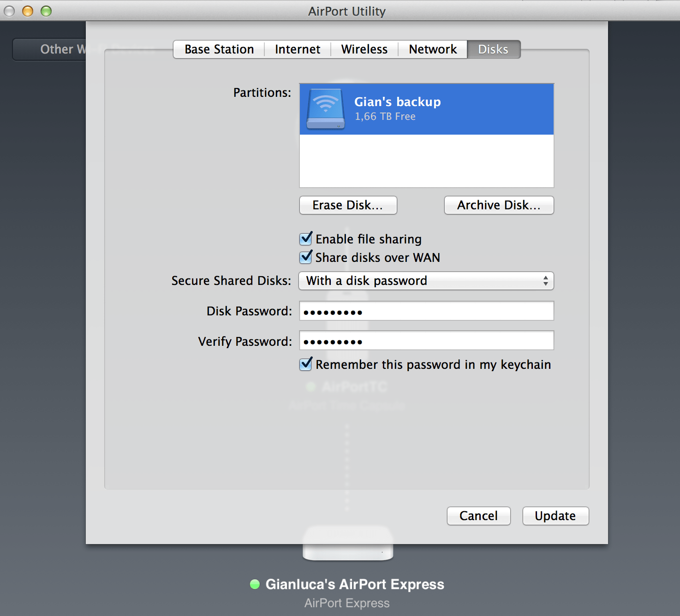Change disk security method selection
This screenshot has width=680, height=616.
pos(425,281)
